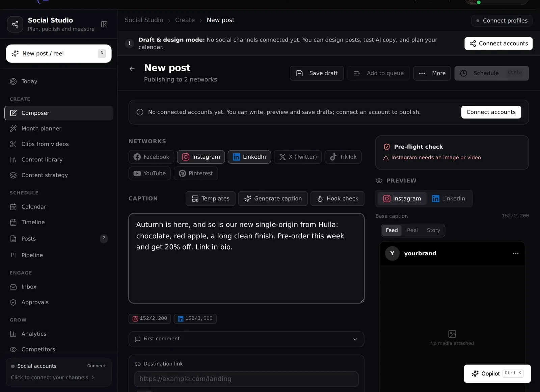
Task: Click the Social Studio share logo icon
Action: [15, 24]
